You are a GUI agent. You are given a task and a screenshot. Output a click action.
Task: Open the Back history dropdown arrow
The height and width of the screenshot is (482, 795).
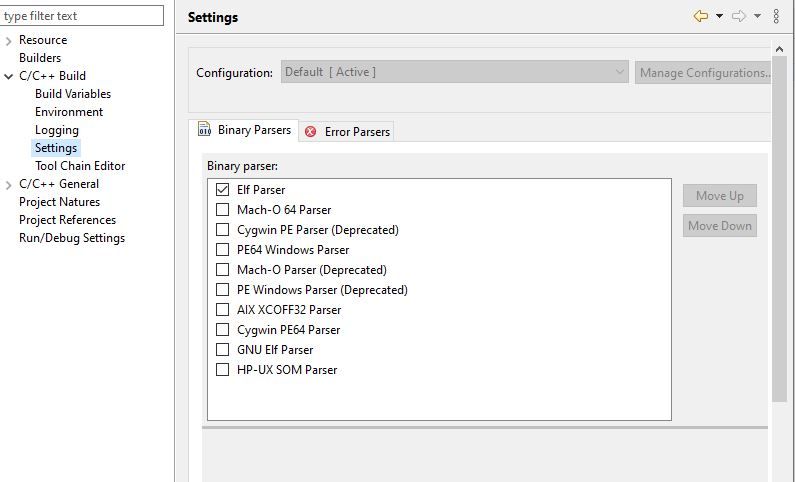click(719, 16)
